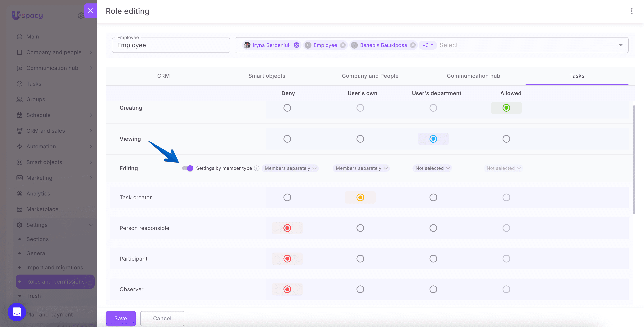Save the role changes
Screen dimensions: 644x327
point(121,319)
